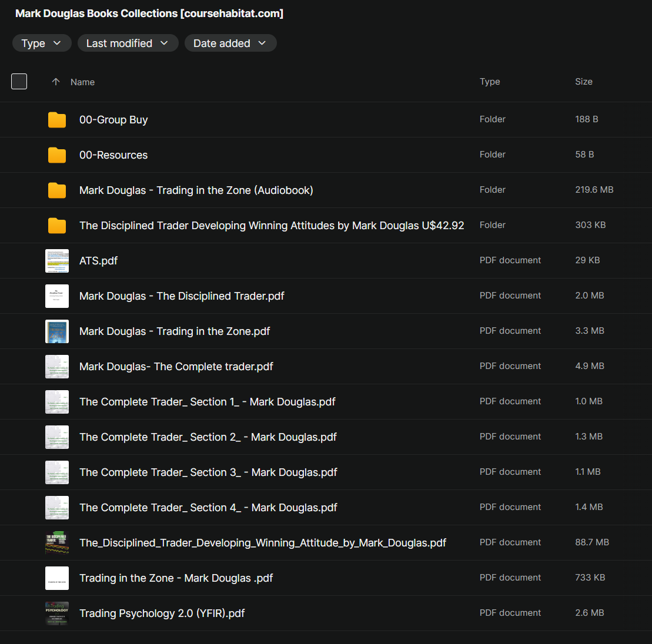The width and height of the screenshot is (652, 644).
Task: Click the U$42.92 Disciplined Trader folder icon
Action: coord(57,226)
